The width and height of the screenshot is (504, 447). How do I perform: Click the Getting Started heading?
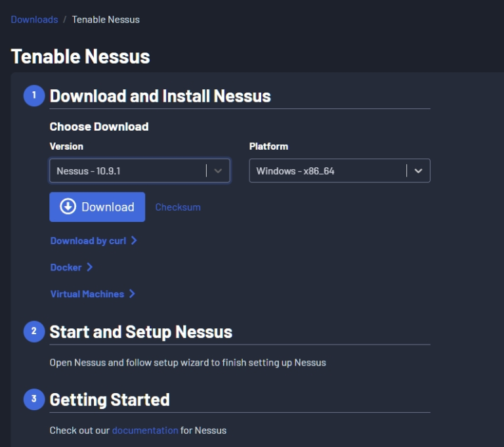click(110, 400)
